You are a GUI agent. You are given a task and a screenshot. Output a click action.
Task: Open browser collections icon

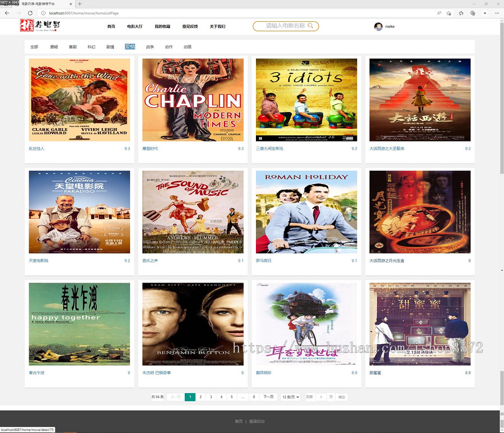coord(473,13)
